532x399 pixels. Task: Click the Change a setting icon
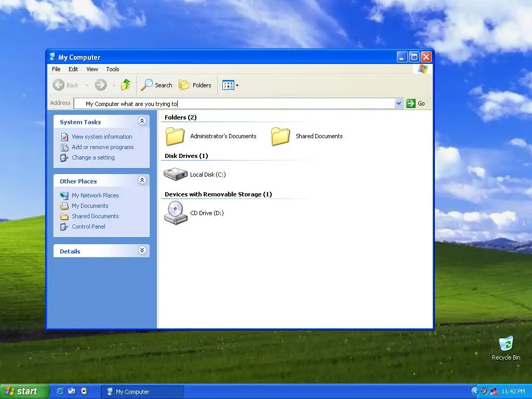point(64,158)
